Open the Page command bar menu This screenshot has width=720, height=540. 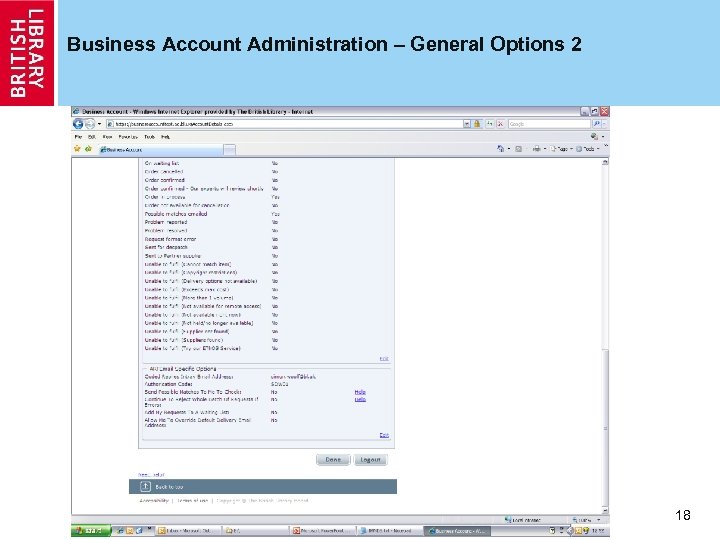561,149
